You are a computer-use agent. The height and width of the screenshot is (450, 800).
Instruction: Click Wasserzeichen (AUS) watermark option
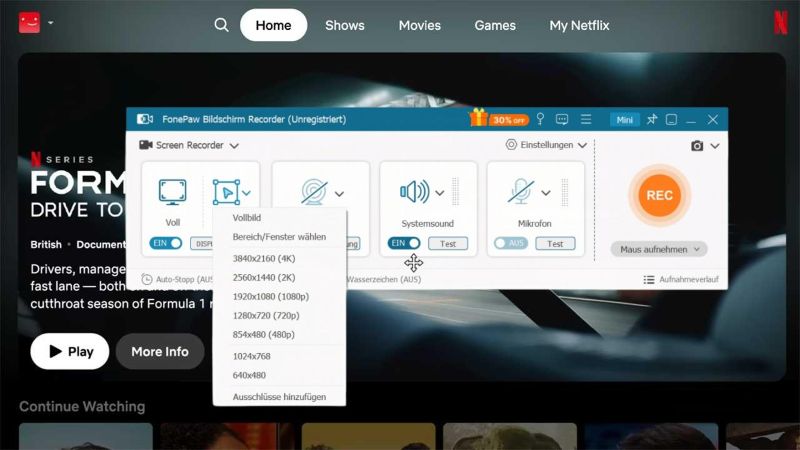[x=384, y=279]
